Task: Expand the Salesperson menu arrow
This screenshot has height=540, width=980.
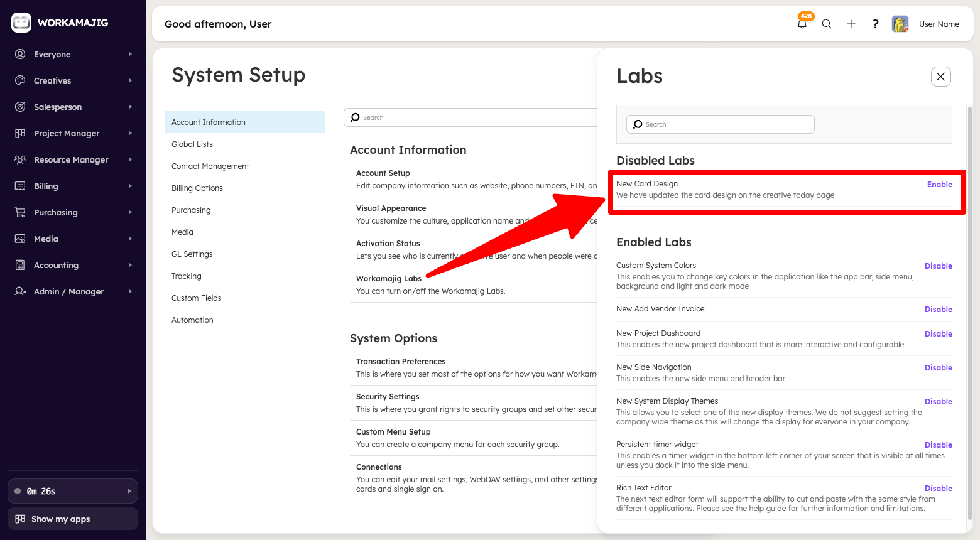Action: point(130,107)
